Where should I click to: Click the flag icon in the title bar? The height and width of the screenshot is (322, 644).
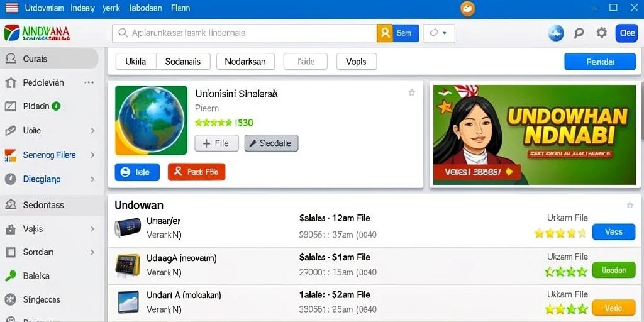point(12,8)
